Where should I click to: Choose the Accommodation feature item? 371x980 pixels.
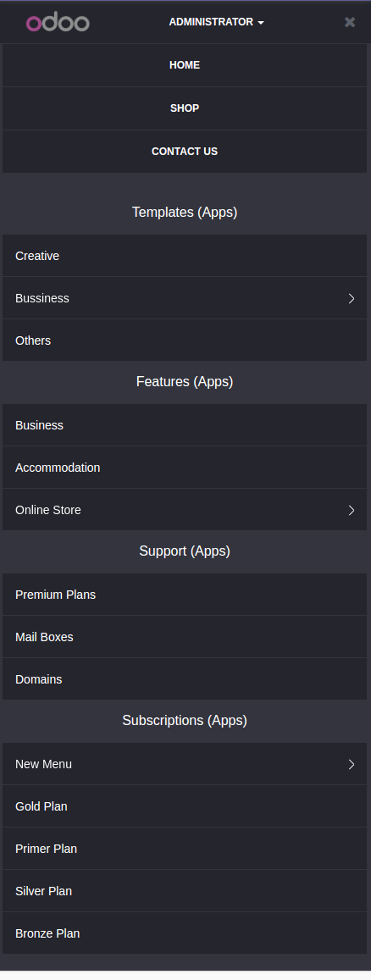point(185,468)
